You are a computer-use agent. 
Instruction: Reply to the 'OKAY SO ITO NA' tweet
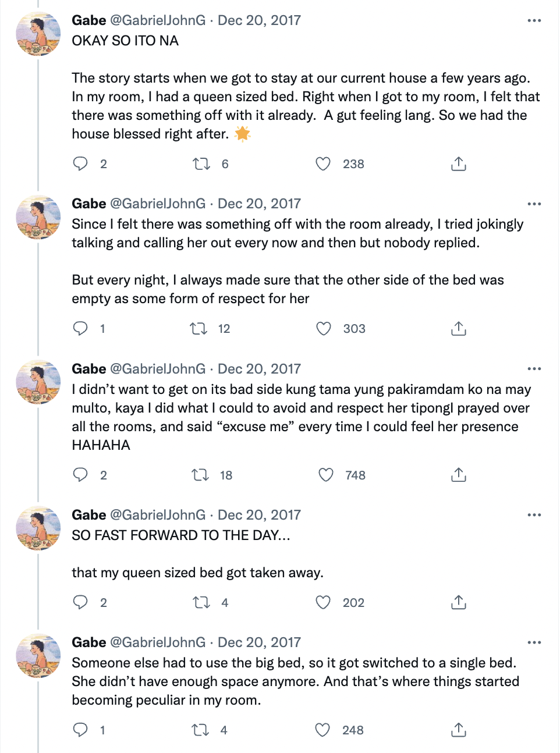point(80,164)
